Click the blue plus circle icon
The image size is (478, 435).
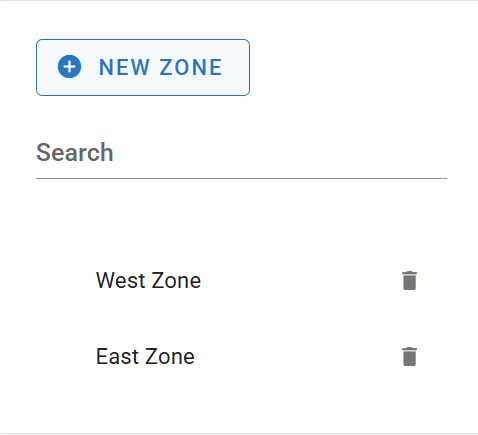[69, 67]
